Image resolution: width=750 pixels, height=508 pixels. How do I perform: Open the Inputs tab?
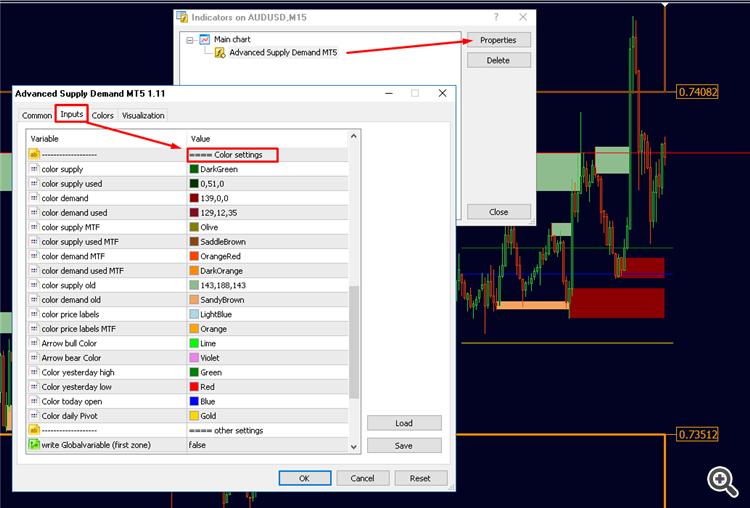pos(72,114)
